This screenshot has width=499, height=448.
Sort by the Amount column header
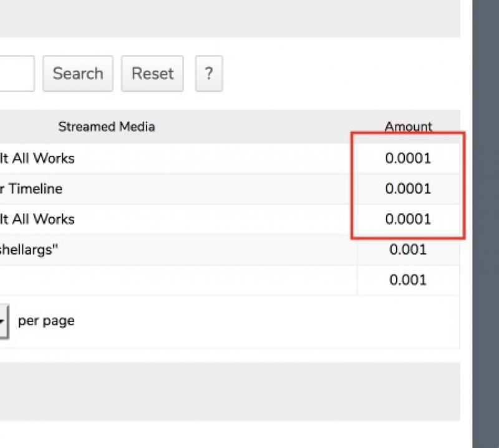(x=408, y=127)
